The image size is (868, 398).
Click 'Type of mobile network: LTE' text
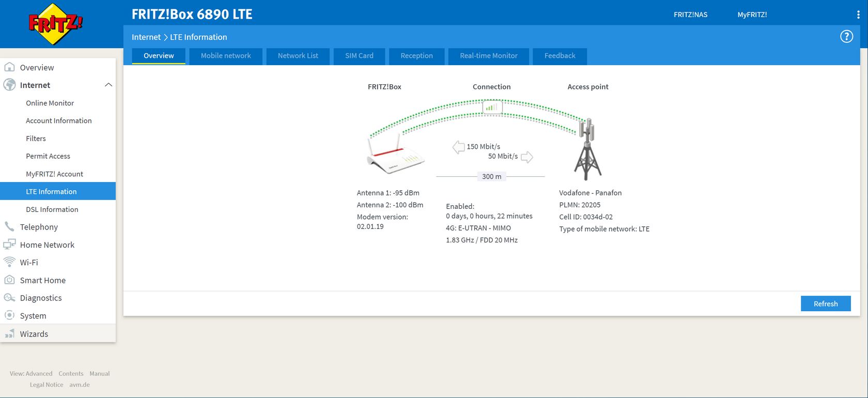(605, 229)
